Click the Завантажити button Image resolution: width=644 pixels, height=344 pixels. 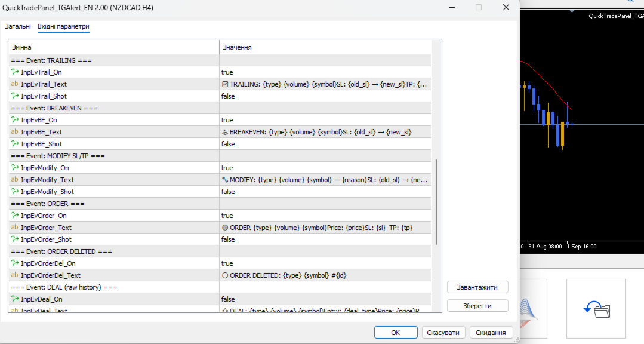tap(477, 287)
